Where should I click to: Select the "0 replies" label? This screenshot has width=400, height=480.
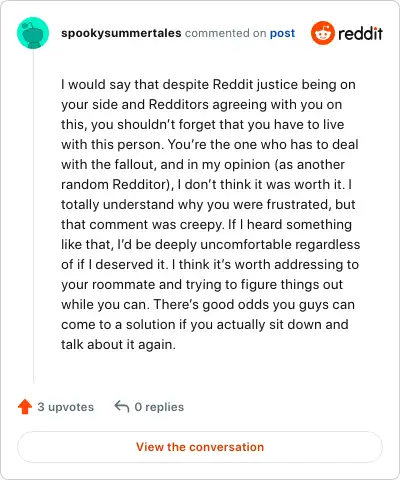pos(159,407)
